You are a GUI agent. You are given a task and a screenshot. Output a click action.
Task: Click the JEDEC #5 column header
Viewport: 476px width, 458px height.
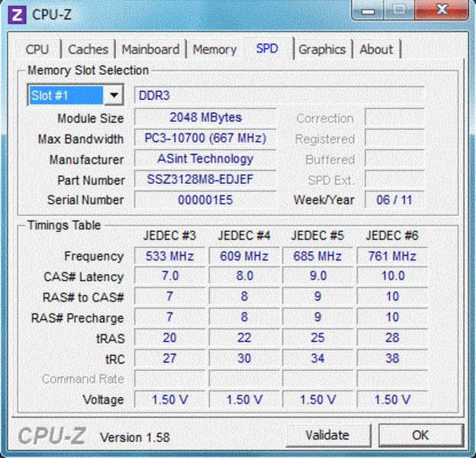click(317, 236)
